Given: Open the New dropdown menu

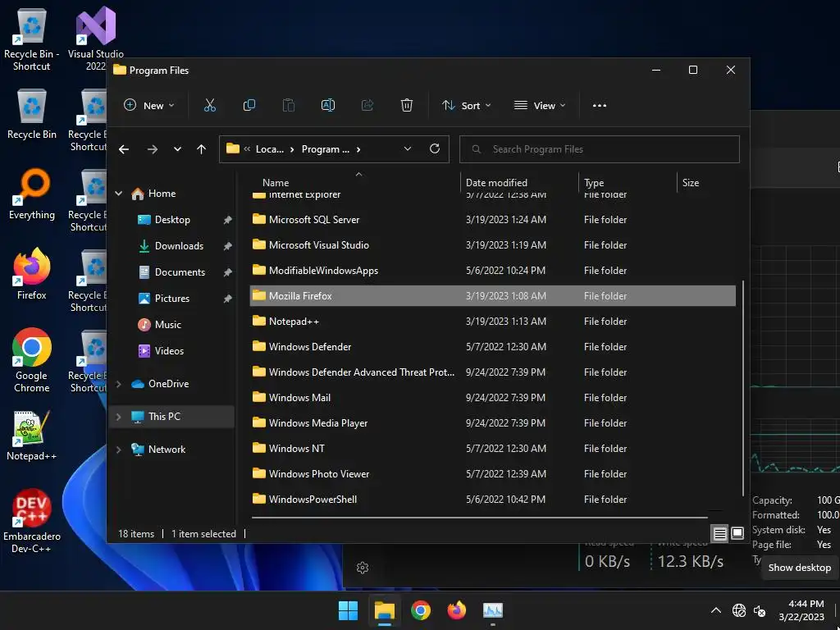Looking at the screenshot, I should tap(148, 106).
